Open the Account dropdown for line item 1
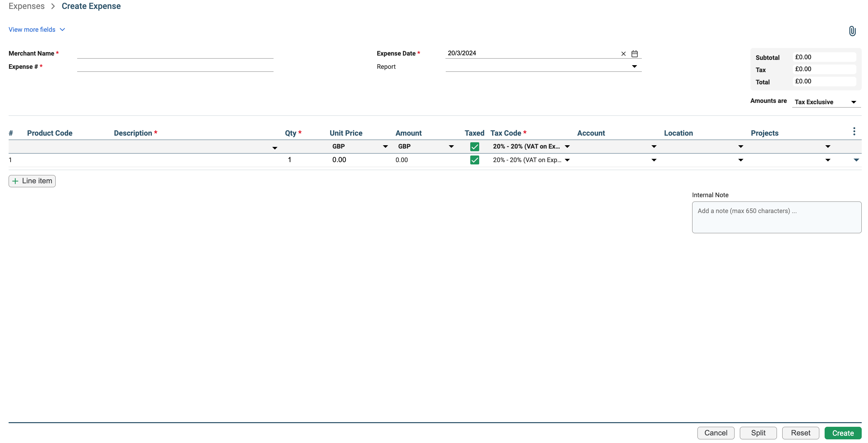Viewport: 868px width, 443px height. (654, 160)
